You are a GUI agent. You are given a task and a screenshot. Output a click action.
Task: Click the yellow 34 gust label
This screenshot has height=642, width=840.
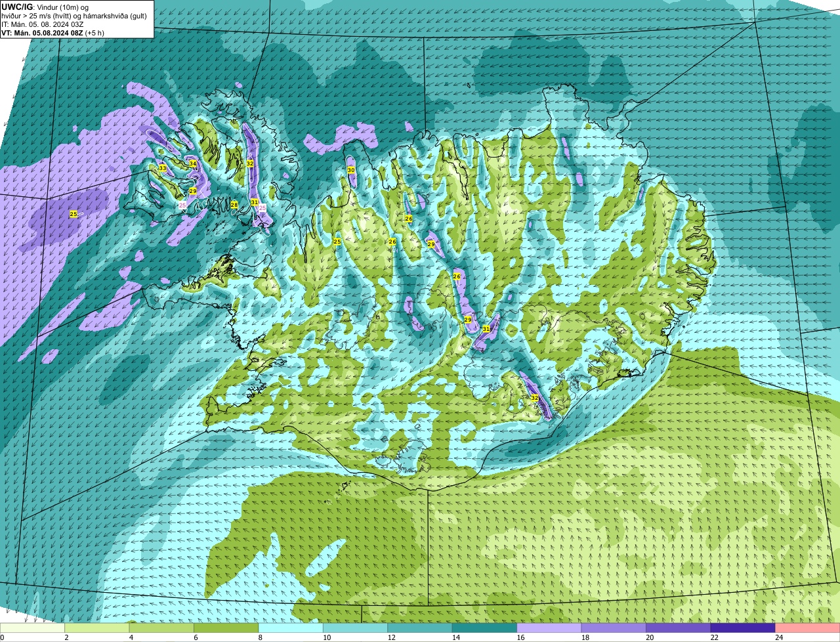point(193,163)
